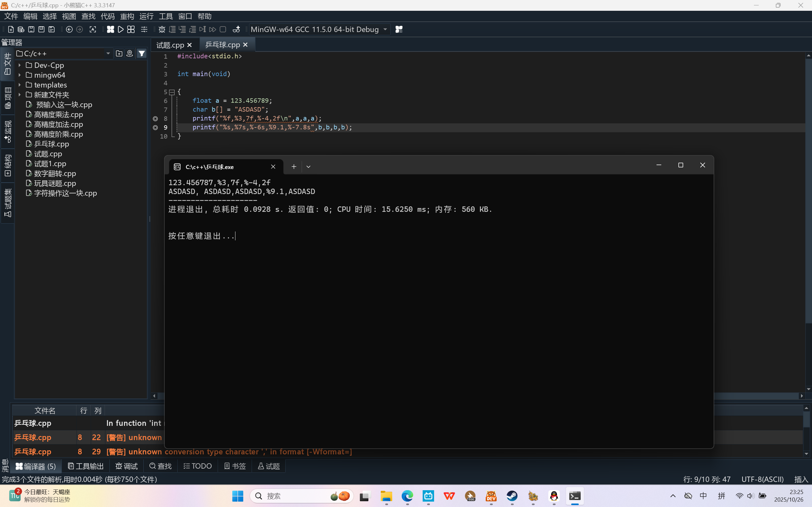Screen dimensions: 812x507
Task: Toggle breakpoint marker on line 9
Action: pos(155,127)
